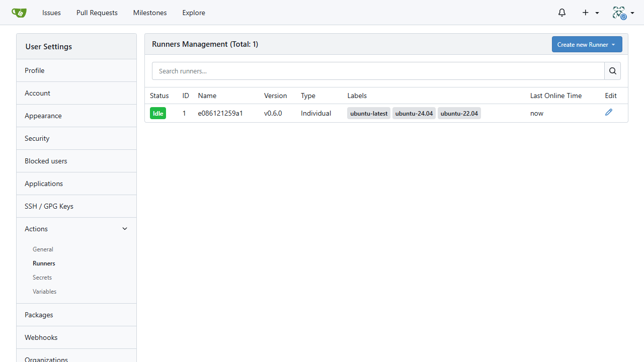Open Milestones from the top bar
Viewport: 644px width, 362px height.
pos(150,13)
